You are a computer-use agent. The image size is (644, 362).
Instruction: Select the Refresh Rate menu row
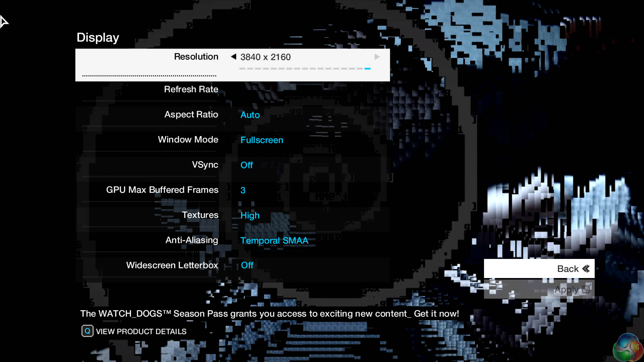click(191, 89)
